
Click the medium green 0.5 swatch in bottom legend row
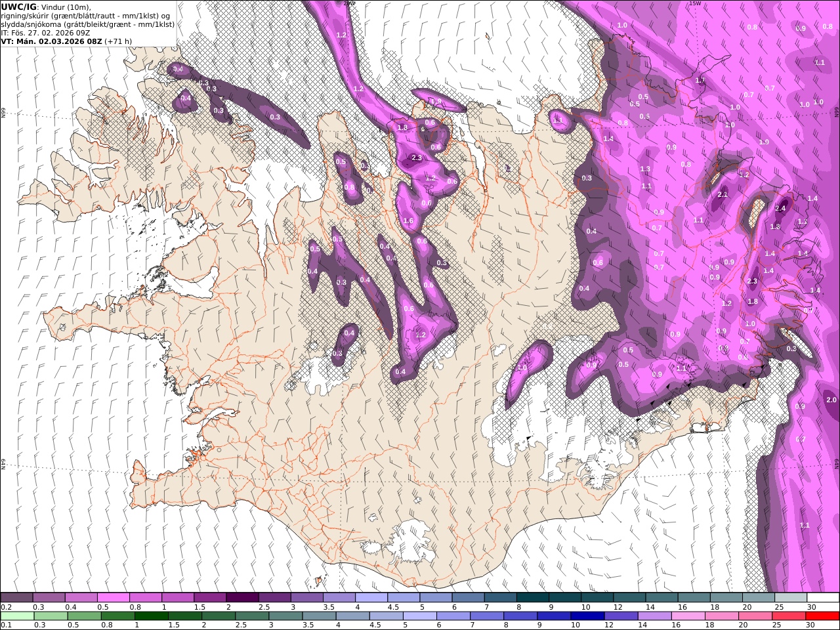pos(84,616)
